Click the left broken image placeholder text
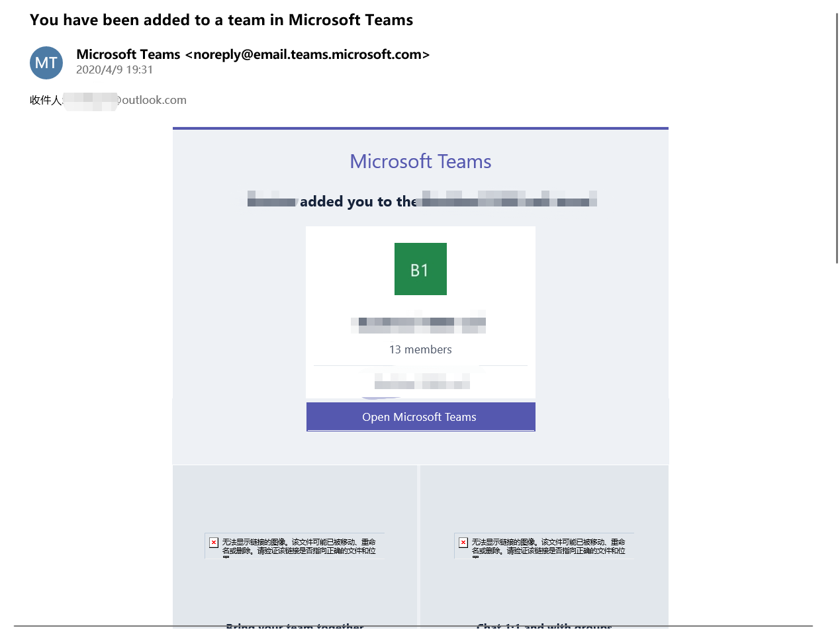Image resolution: width=840 pixels, height=630 pixels. (299, 547)
